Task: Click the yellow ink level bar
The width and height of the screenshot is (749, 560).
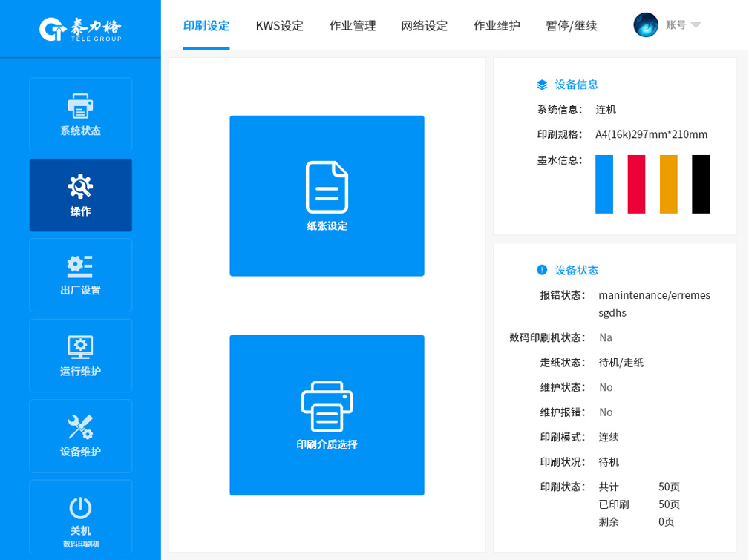Action: pos(668,184)
